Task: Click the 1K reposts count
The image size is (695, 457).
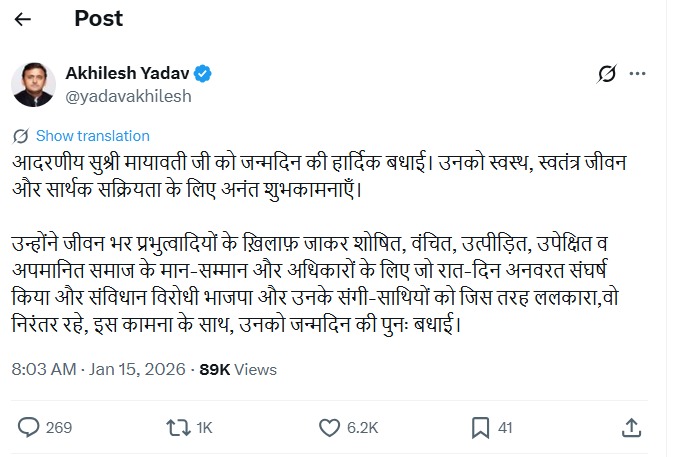Action: (x=204, y=428)
